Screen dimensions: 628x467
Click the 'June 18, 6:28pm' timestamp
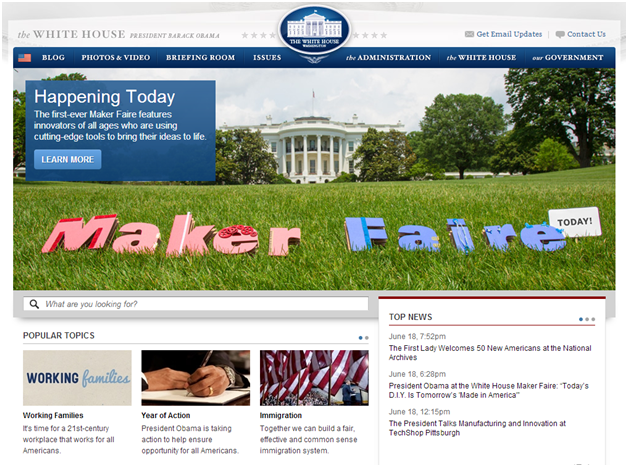pos(417,374)
